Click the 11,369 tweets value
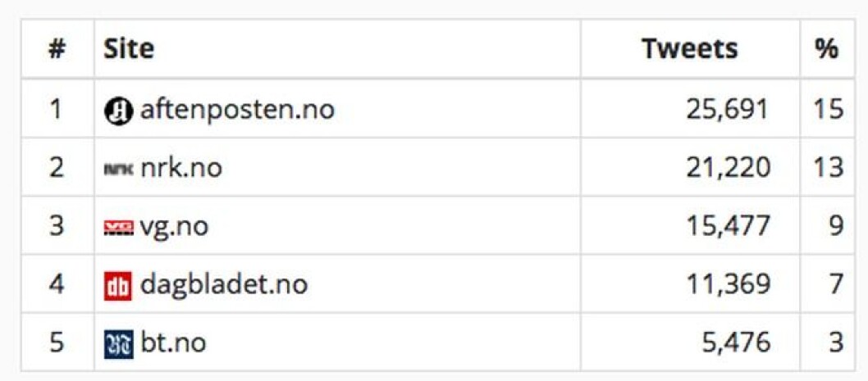This screenshot has height=381, width=868. (x=728, y=284)
